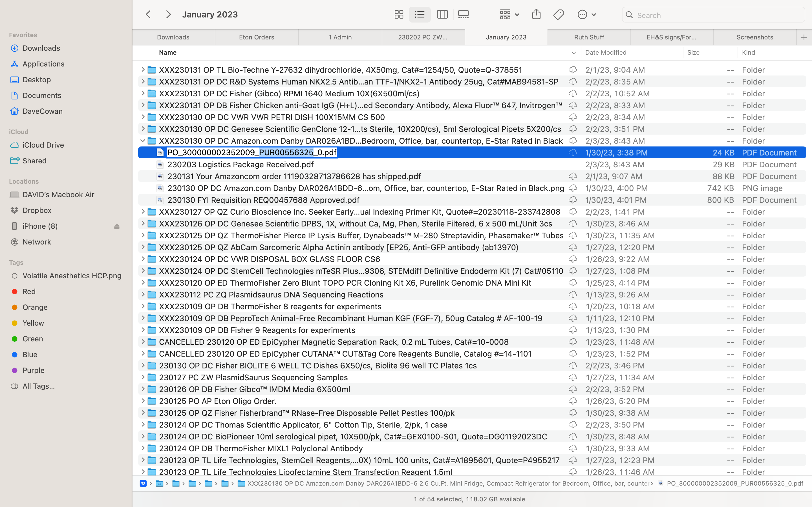812x507 pixels.
Task: Select the Downloads tab in breadcrumb
Action: 173,37
